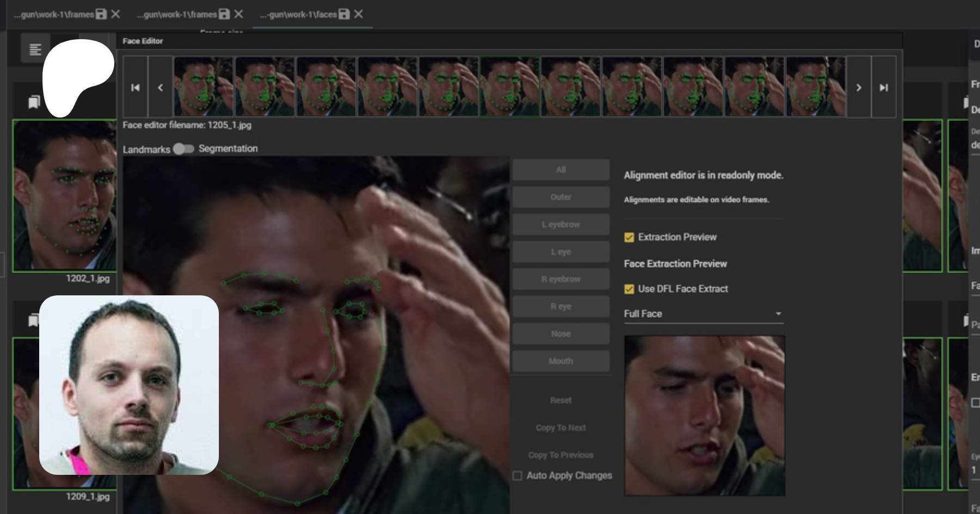
Task: Select the 1202_1.jpg face thumbnail
Action: [x=64, y=196]
